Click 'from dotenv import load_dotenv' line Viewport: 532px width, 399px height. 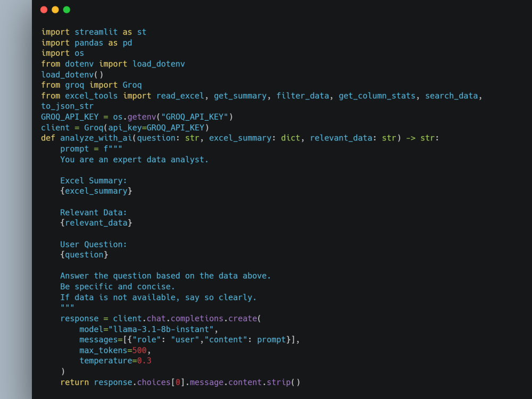[x=113, y=64]
